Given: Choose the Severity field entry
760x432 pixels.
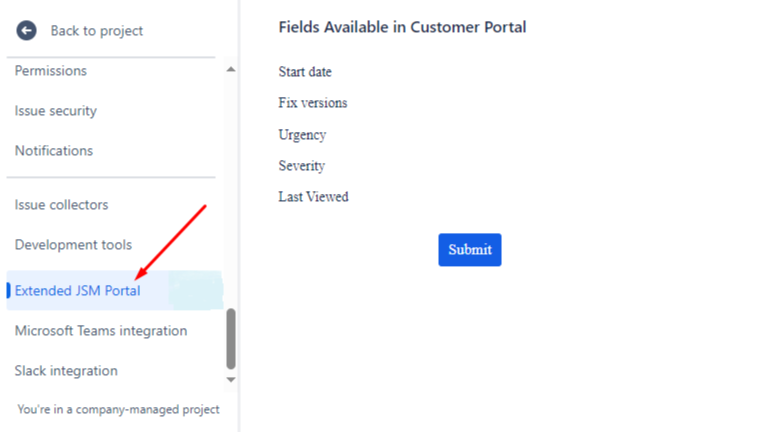Looking at the screenshot, I should coord(302,166).
